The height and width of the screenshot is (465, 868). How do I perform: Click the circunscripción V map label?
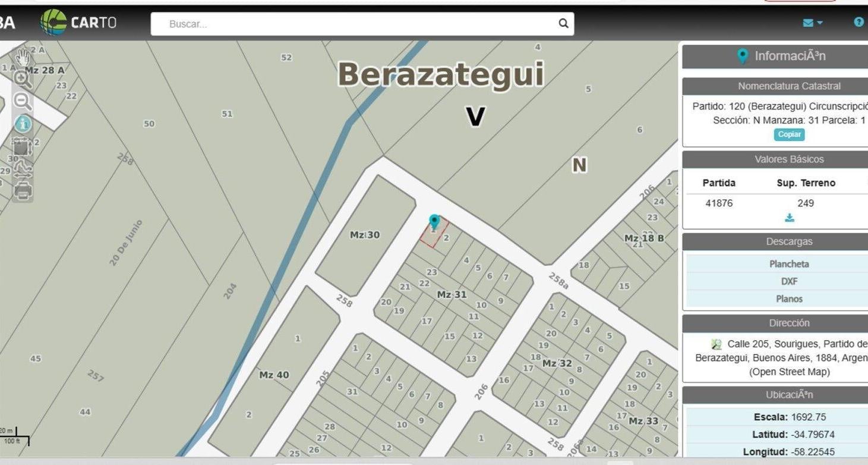click(x=475, y=117)
